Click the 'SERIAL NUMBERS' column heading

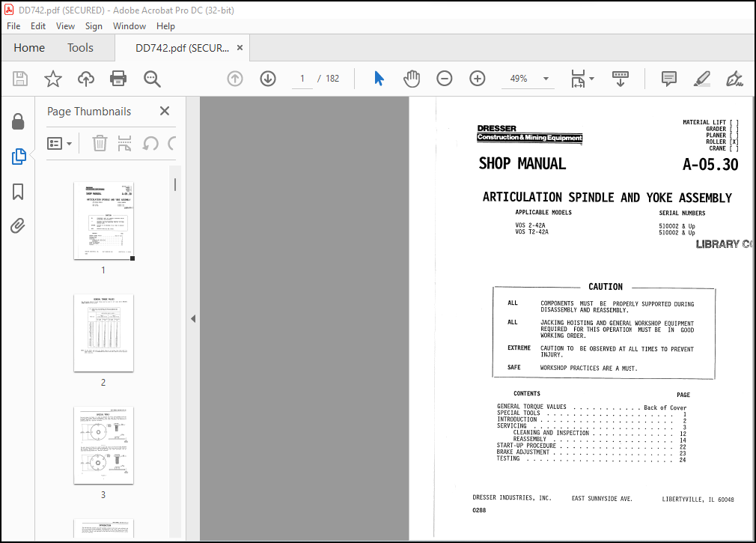[x=682, y=213]
